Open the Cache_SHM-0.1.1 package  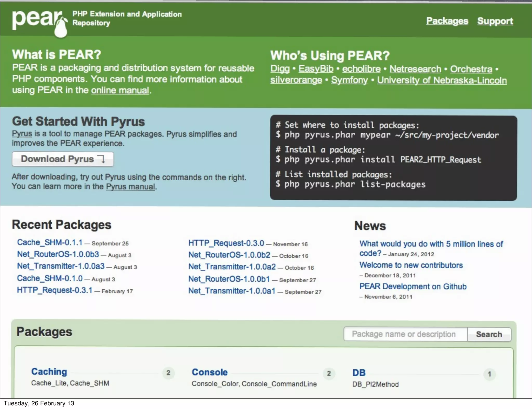(x=50, y=242)
